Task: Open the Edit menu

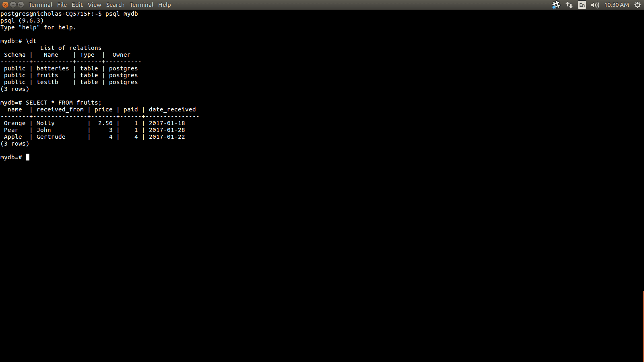Action: [77, 5]
